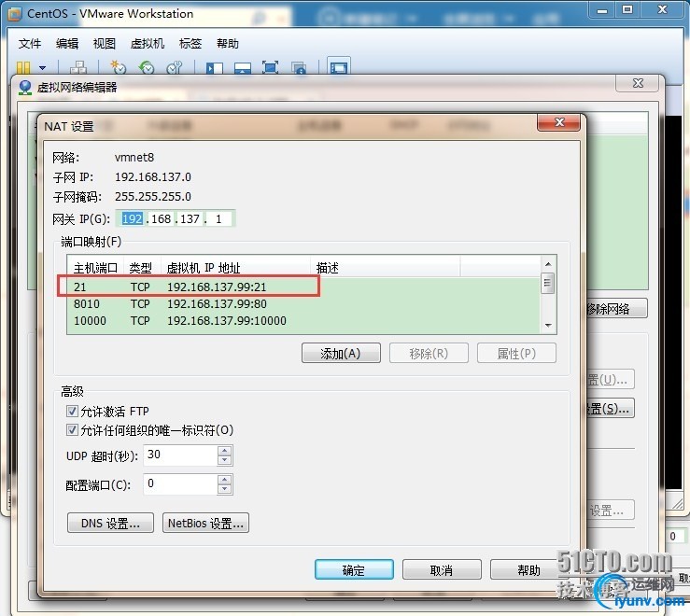Click the console view toolbar icon
690x616 pixels.
pos(338,67)
